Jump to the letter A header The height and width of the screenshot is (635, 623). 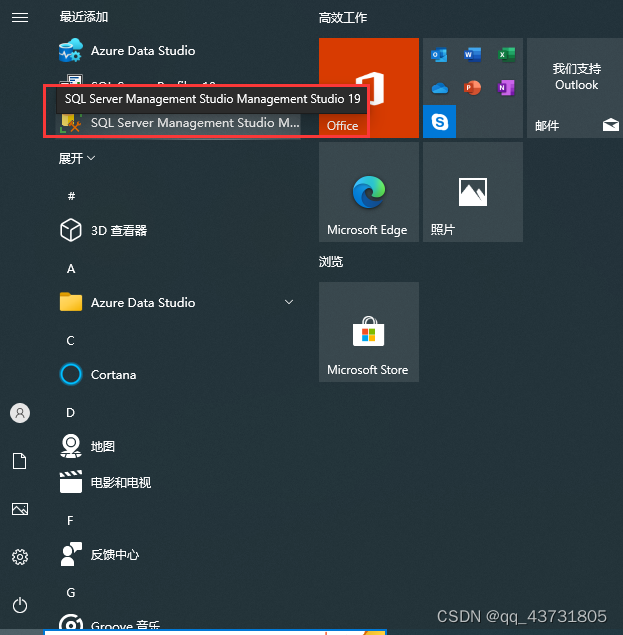pos(71,268)
